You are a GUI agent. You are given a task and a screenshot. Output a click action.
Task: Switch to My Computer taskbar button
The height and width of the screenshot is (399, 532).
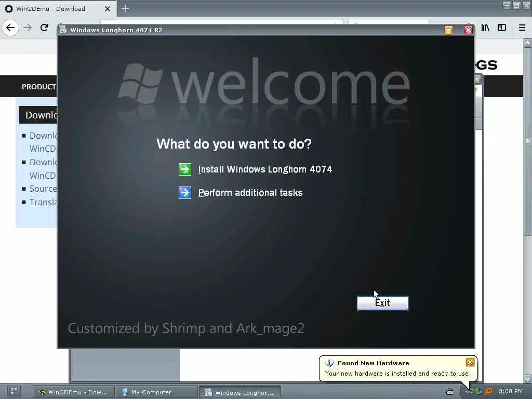(x=156, y=392)
